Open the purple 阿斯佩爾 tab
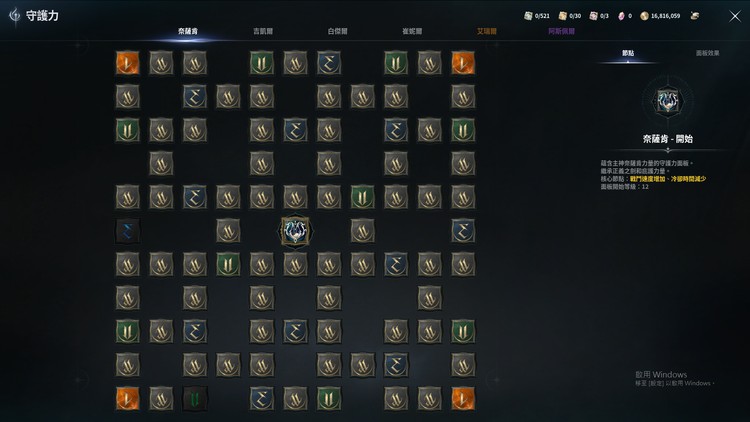The image size is (750, 422). 562,31
